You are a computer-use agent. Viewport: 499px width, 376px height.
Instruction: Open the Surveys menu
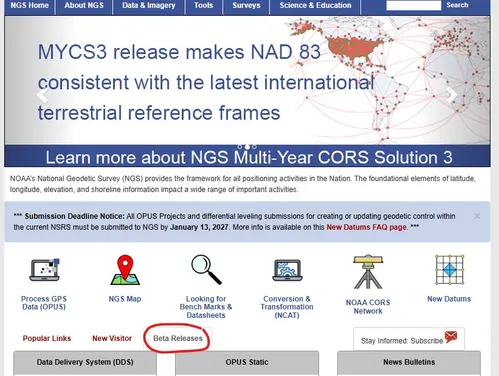(x=246, y=6)
